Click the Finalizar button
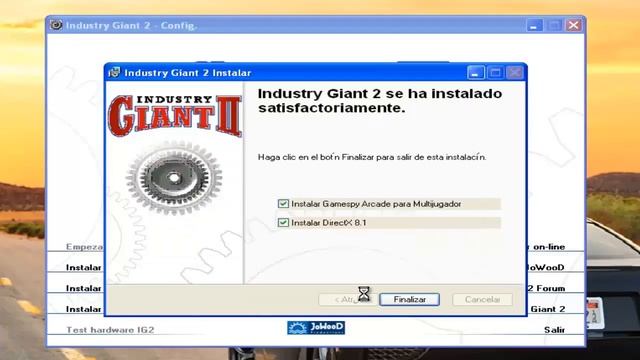The image size is (640, 360). [409, 299]
